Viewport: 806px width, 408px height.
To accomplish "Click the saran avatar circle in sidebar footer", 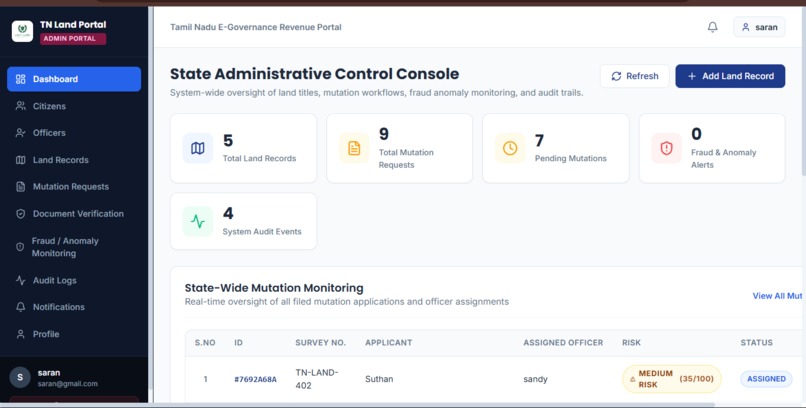I will [x=20, y=378].
